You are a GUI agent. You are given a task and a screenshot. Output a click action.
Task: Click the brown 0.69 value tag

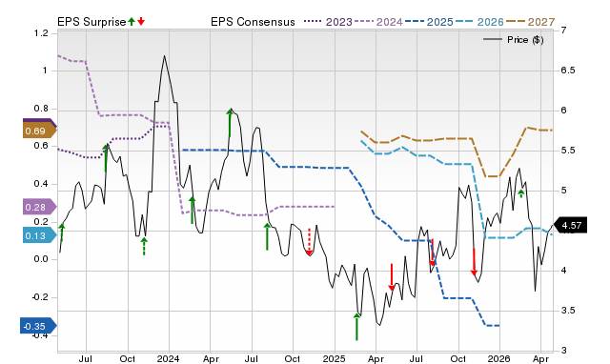40,131
